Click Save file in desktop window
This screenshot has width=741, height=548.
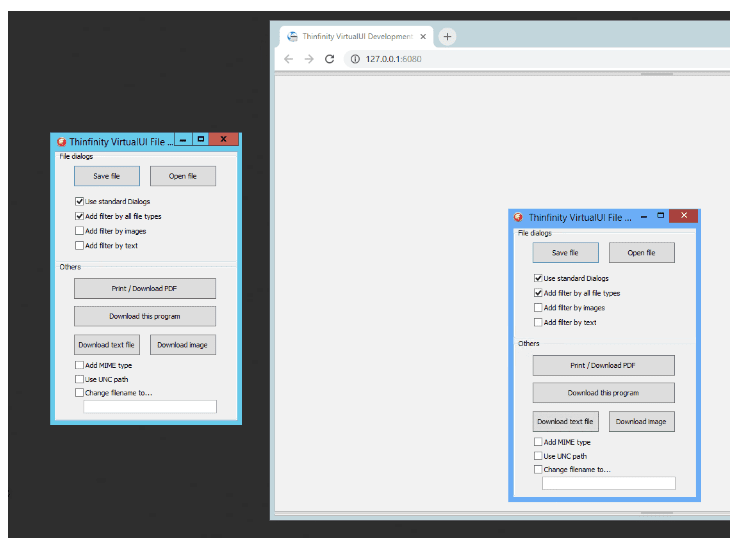tap(107, 176)
